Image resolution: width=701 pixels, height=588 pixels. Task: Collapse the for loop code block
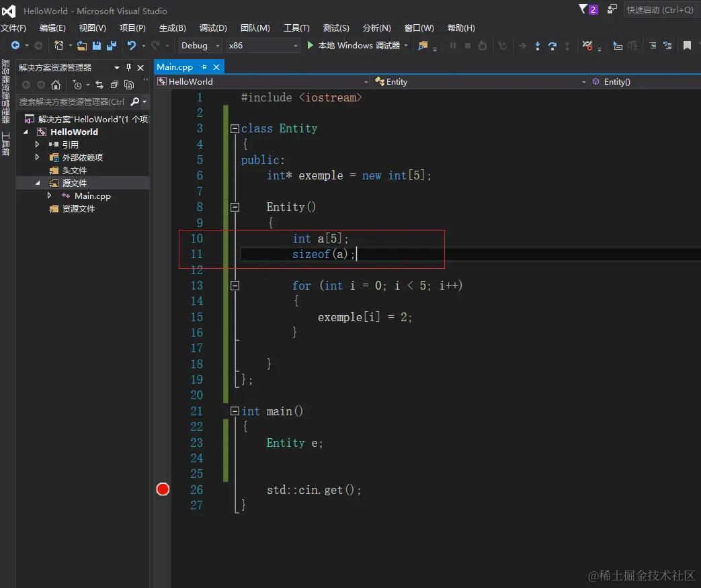(235, 286)
